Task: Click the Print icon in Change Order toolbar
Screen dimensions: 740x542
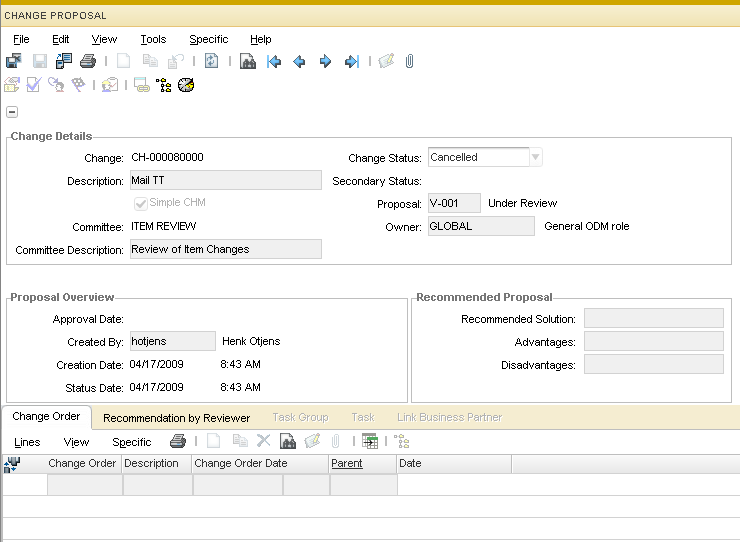Action: (178, 441)
